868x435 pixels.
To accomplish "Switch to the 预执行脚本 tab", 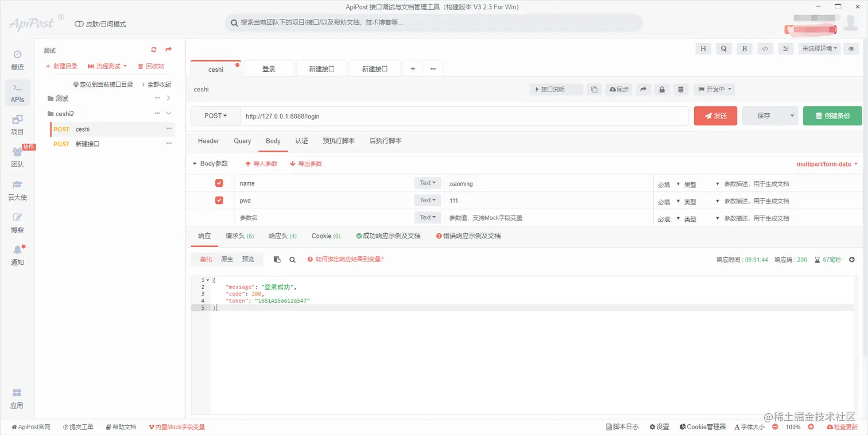I will point(339,141).
